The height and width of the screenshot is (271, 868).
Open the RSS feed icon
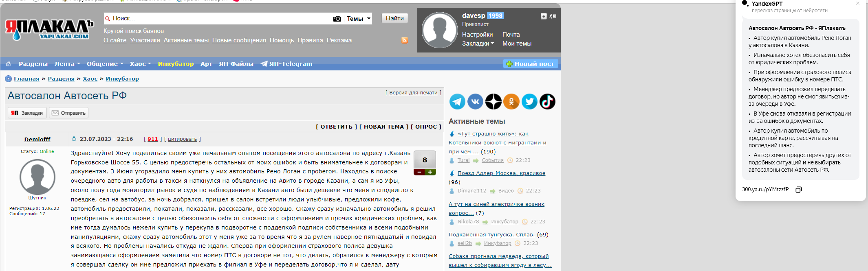pos(405,40)
